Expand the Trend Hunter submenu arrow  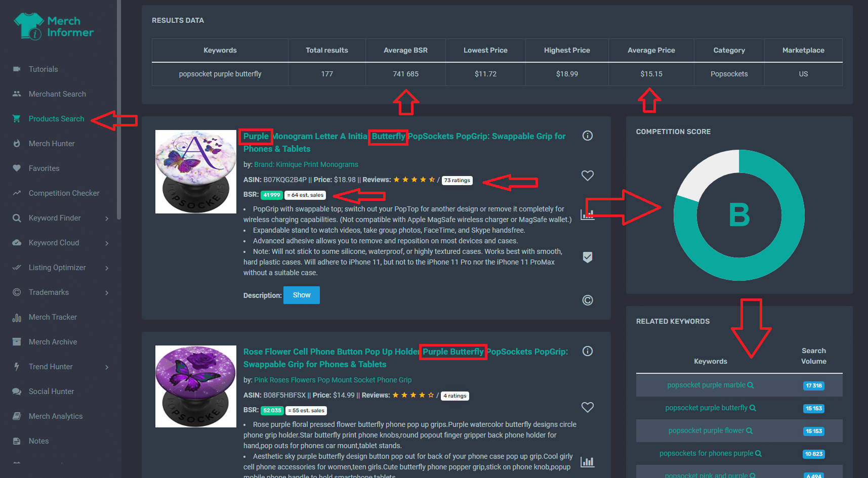coord(107,367)
